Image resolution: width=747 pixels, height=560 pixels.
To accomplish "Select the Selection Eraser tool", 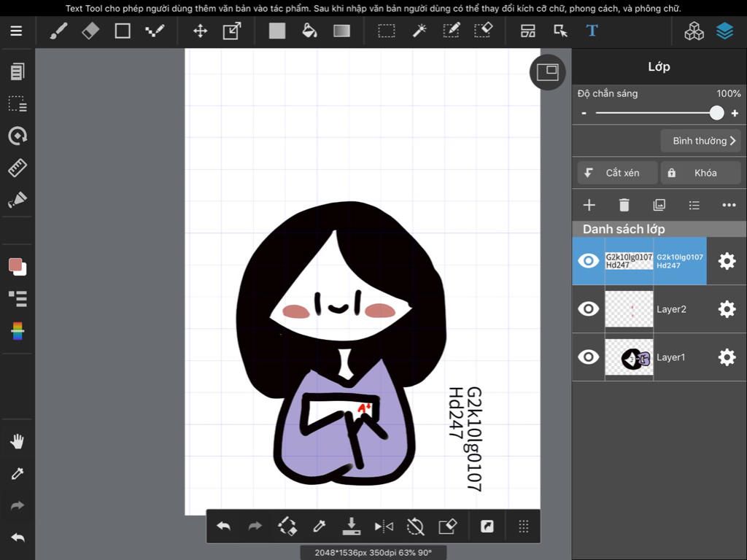I will click(x=483, y=31).
